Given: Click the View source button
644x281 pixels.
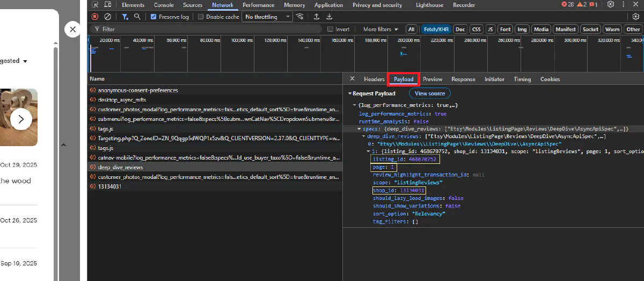Looking at the screenshot, I should (x=429, y=93).
